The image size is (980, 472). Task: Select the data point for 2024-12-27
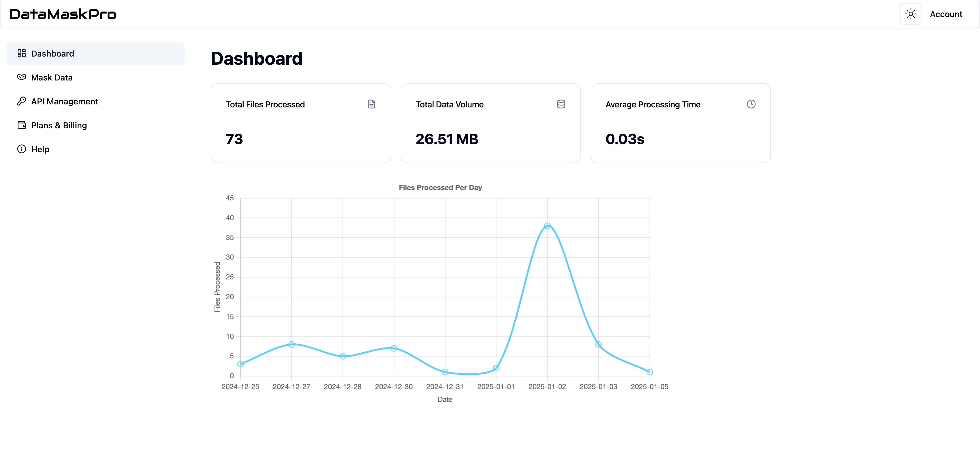click(291, 344)
